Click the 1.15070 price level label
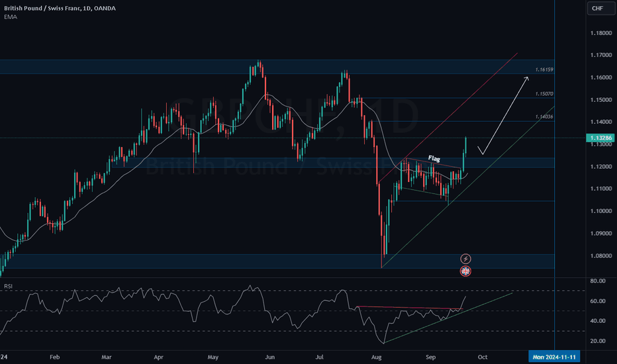This screenshot has height=364, width=617. pos(544,94)
